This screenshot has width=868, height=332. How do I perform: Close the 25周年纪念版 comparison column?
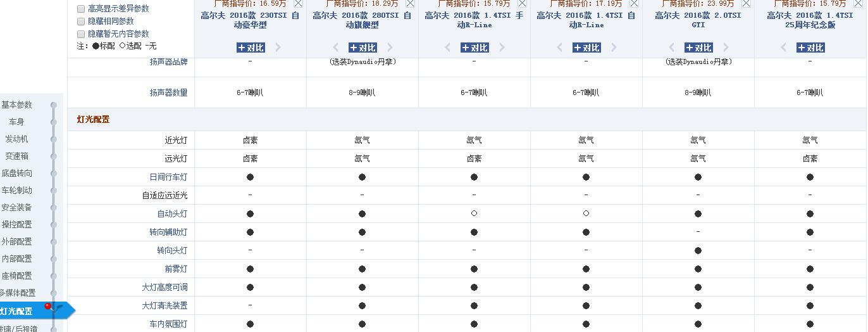pos(858,3)
